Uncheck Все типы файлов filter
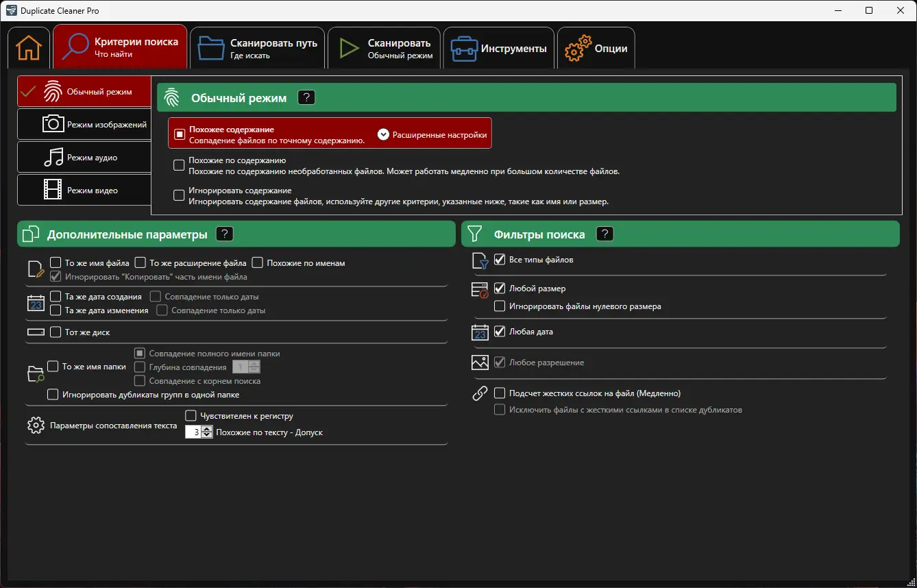Viewport: 917px width, 588px height. pyautogui.click(x=500, y=260)
